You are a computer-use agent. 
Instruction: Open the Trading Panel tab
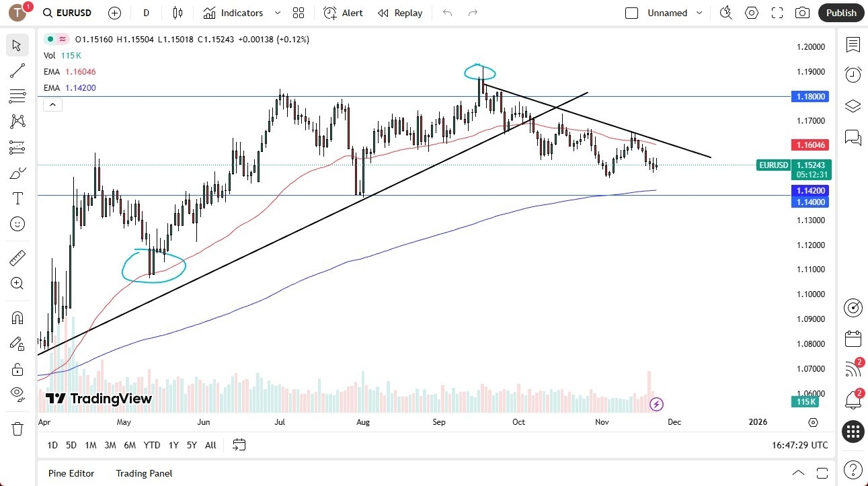143,473
